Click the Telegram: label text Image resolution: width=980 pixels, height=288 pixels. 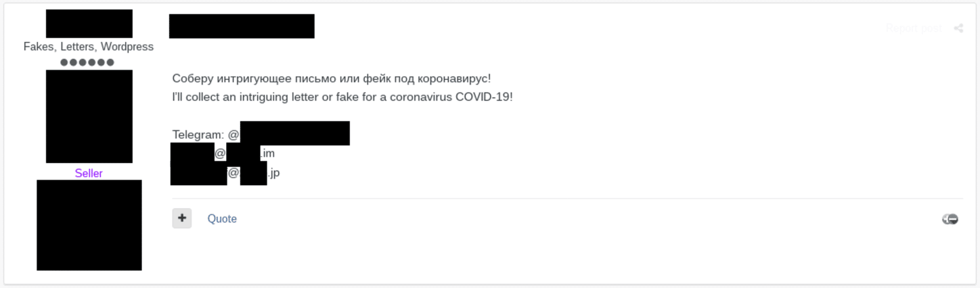click(198, 135)
